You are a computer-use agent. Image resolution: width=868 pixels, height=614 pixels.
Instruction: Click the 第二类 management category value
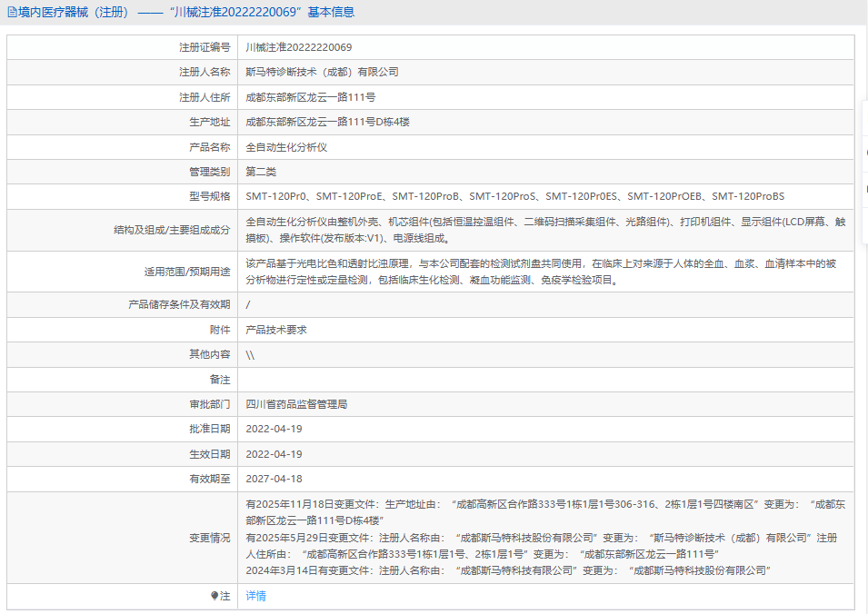[261, 172]
